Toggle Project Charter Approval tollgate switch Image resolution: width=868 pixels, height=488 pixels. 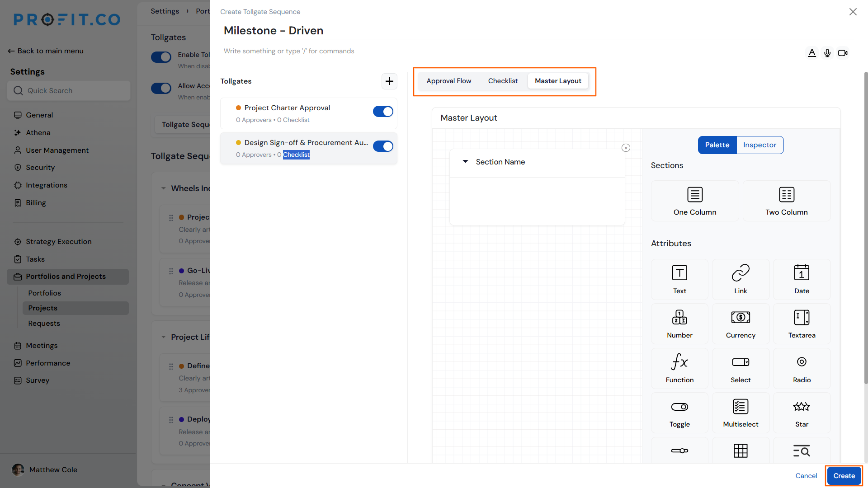click(383, 112)
